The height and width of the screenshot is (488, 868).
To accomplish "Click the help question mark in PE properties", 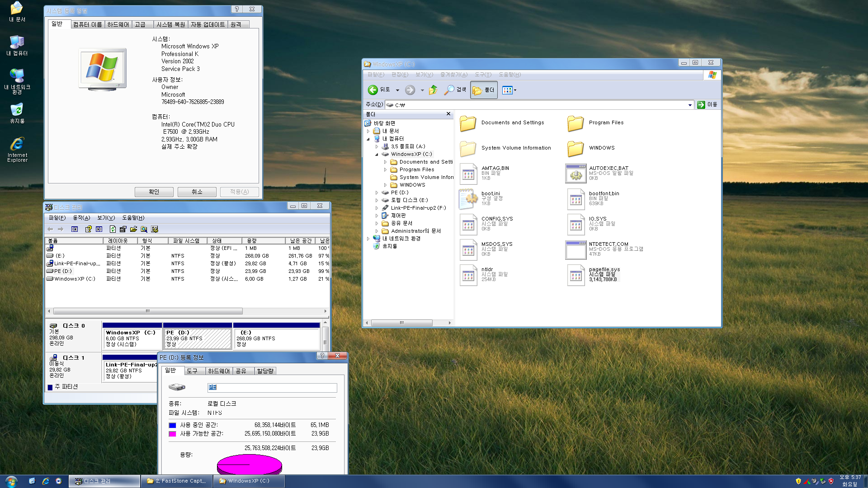I will tap(322, 356).
